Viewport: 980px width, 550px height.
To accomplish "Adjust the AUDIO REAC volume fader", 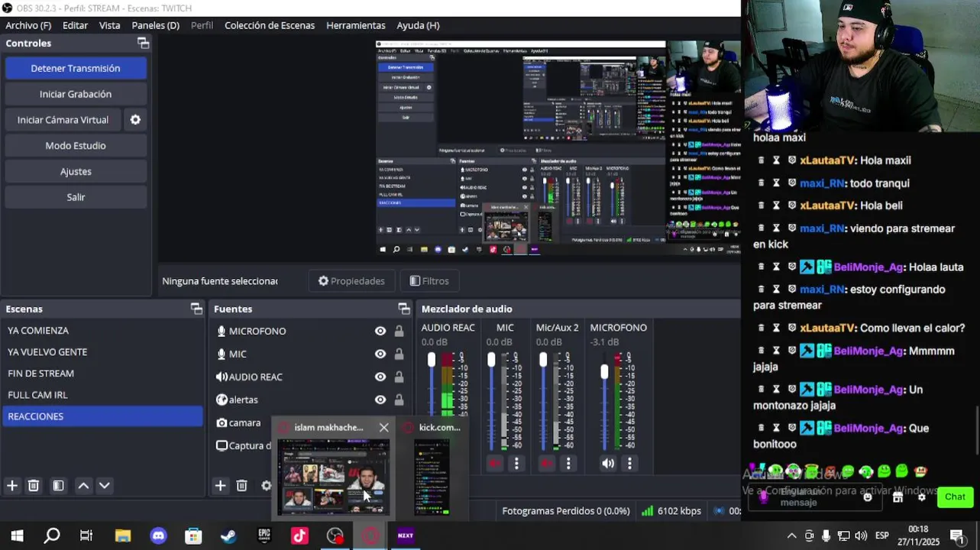I will (x=432, y=360).
